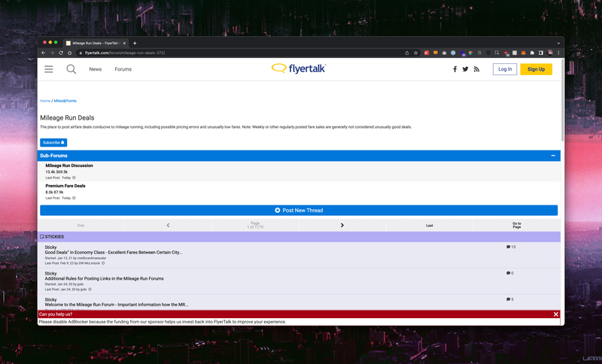Open the RSS feed icon
Screen dimensions: 602x364
pyautogui.click(x=476, y=69)
